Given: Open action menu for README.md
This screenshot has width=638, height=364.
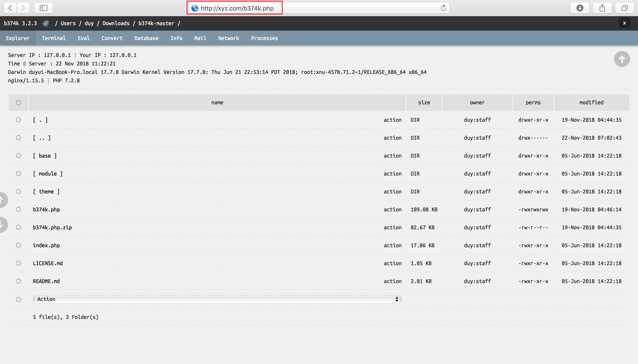Looking at the screenshot, I should coord(393,282).
